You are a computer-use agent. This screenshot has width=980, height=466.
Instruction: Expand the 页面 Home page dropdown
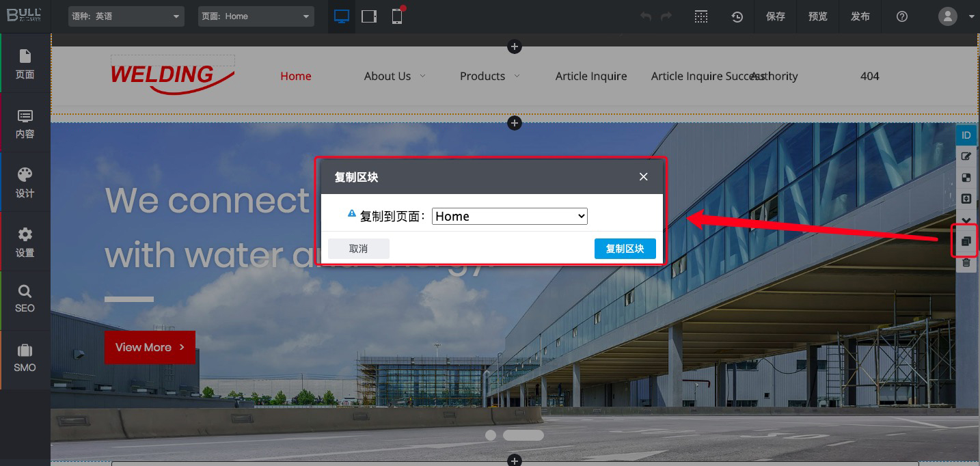pyautogui.click(x=256, y=16)
